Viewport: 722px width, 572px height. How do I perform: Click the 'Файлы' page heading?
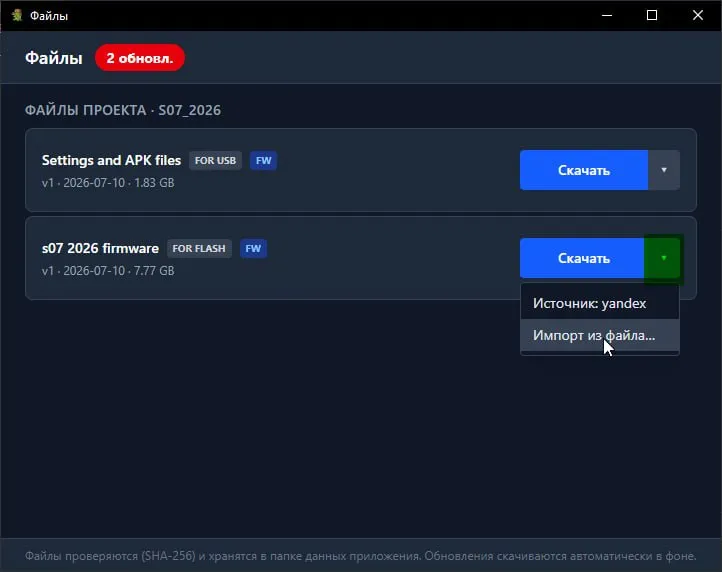[x=54, y=58]
